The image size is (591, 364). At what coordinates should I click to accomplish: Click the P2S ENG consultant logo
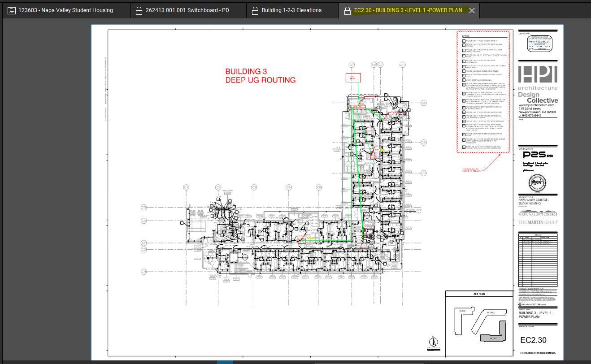pyautogui.click(x=538, y=155)
